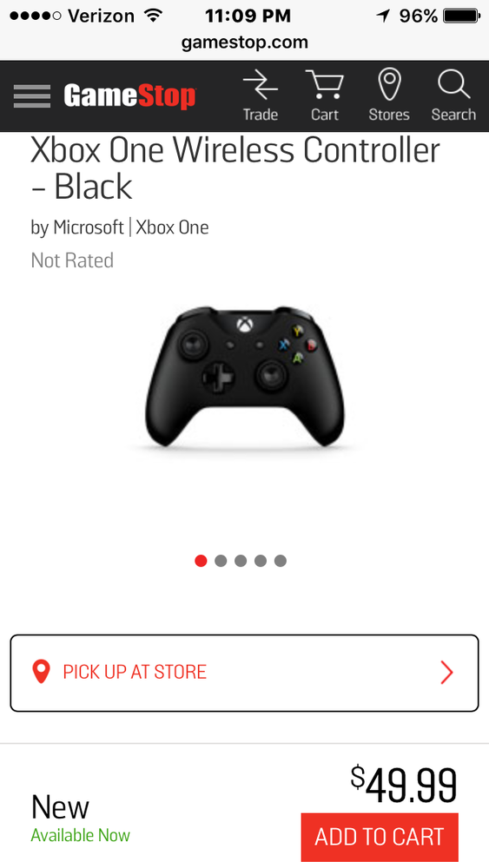Select the first red carousel dot
This screenshot has height=868, width=489.
coord(201,561)
